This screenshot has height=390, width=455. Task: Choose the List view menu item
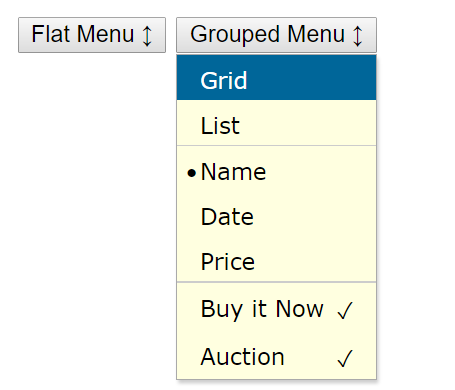click(276, 123)
